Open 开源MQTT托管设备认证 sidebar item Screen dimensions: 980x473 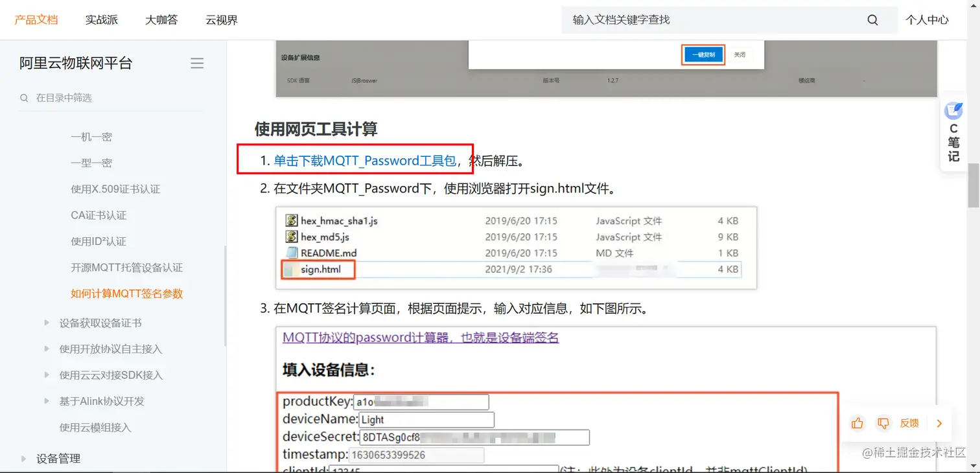pos(127,267)
